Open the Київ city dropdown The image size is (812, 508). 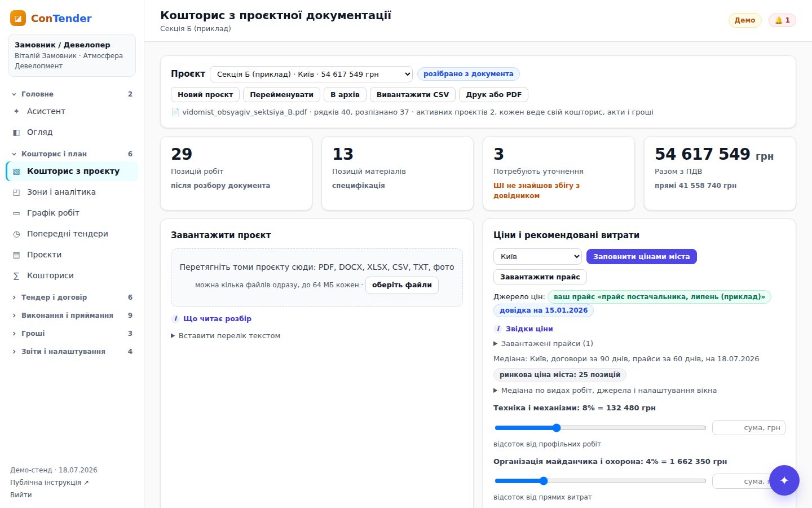click(x=537, y=256)
